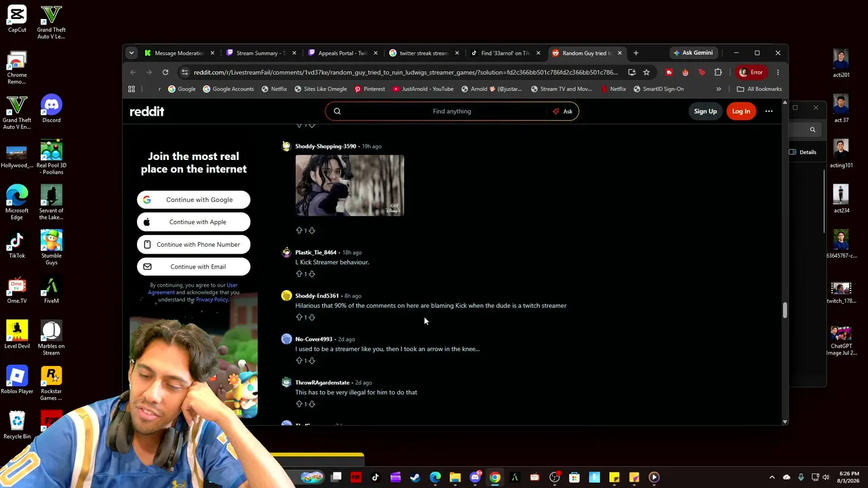The width and height of the screenshot is (868, 488).
Task: Click the Chrome icon in the taskbar
Action: pos(495,477)
